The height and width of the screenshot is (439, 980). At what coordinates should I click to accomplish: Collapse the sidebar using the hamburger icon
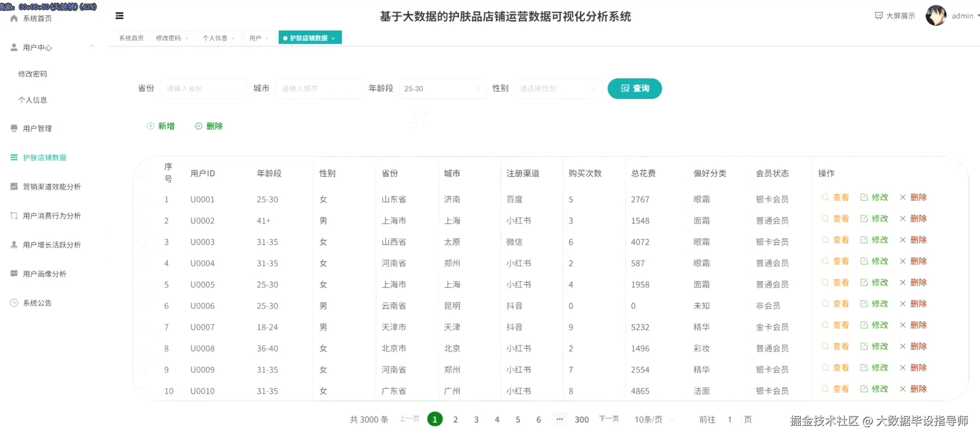coord(119,15)
